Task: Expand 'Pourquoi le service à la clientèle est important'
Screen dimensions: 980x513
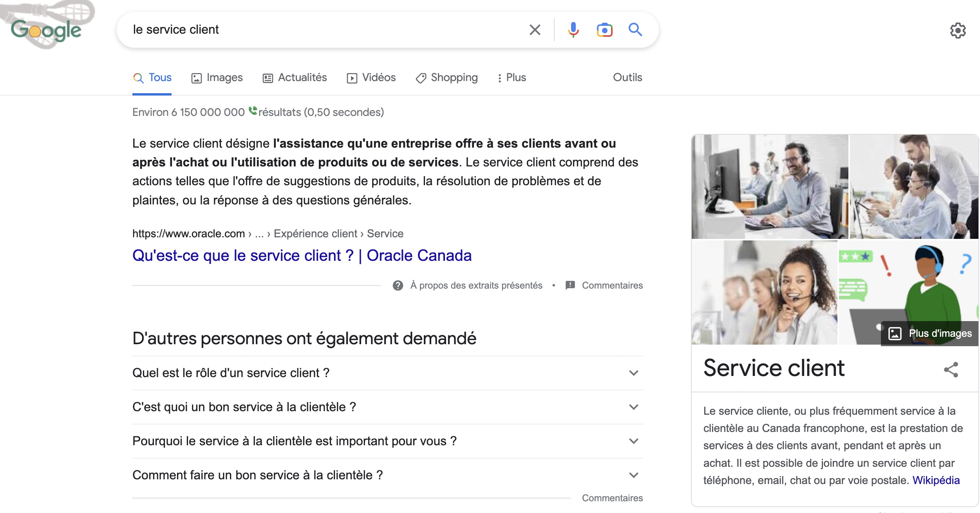Action: coord(388,441)
